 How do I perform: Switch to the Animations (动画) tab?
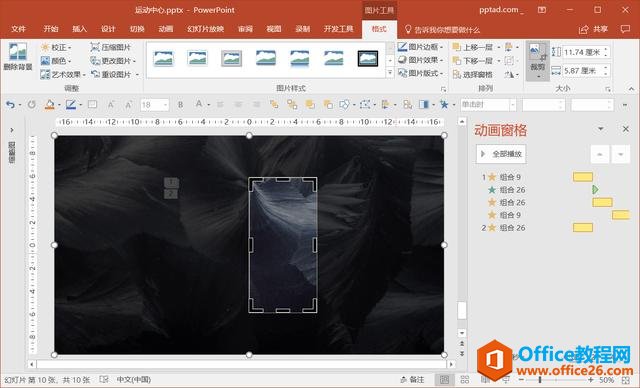(x=166, y=29)
